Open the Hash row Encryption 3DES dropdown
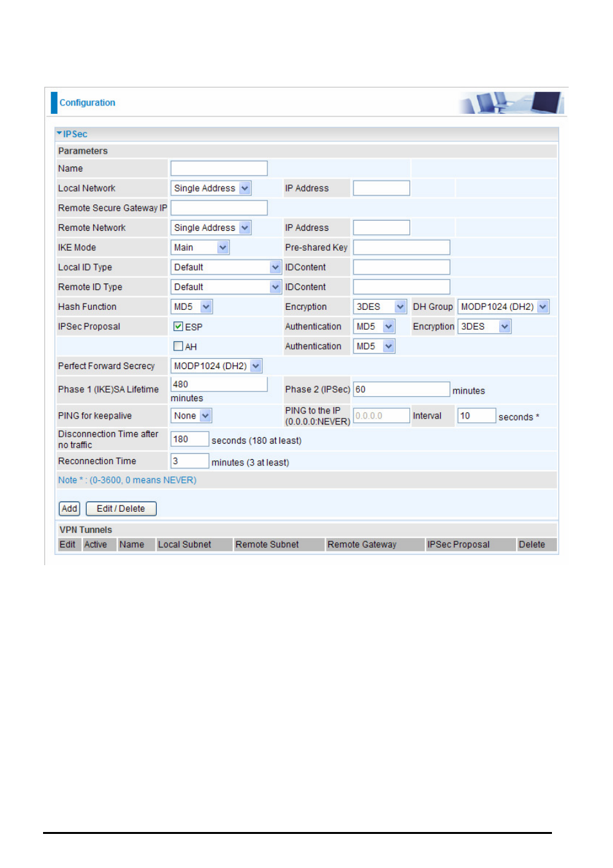Image resolution: width=613 pixels, height=868 pixels. 380,307
